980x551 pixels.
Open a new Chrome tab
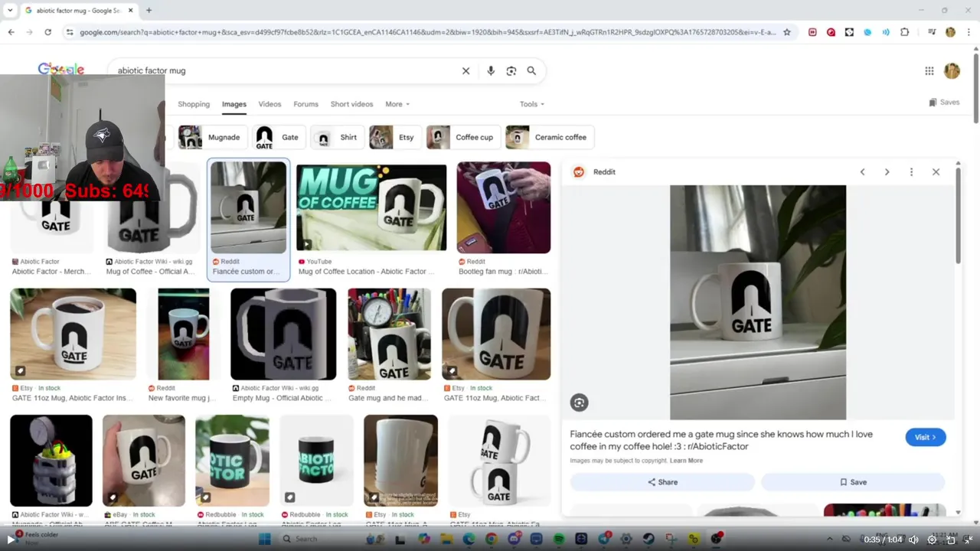[149, 10]
